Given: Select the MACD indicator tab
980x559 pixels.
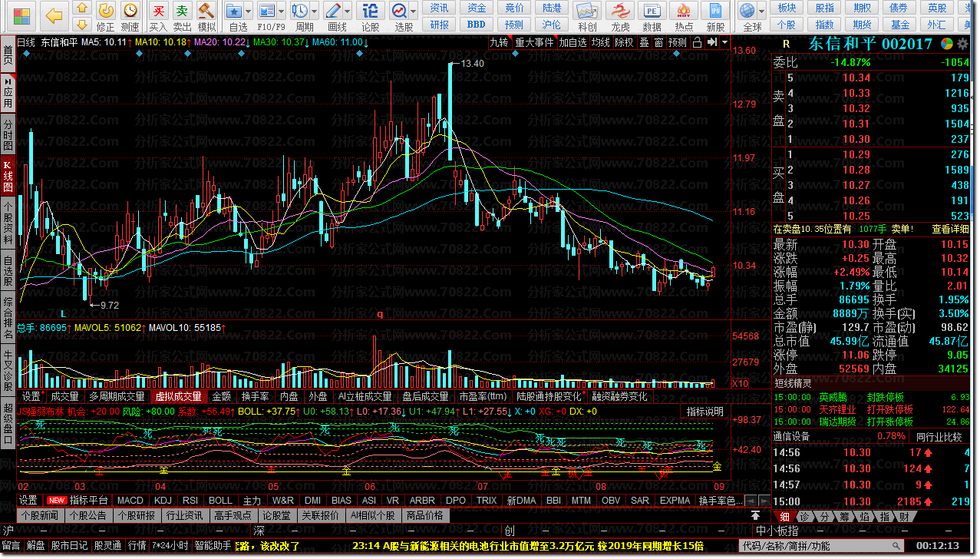Looking at the screenshot, I should 130,501.
